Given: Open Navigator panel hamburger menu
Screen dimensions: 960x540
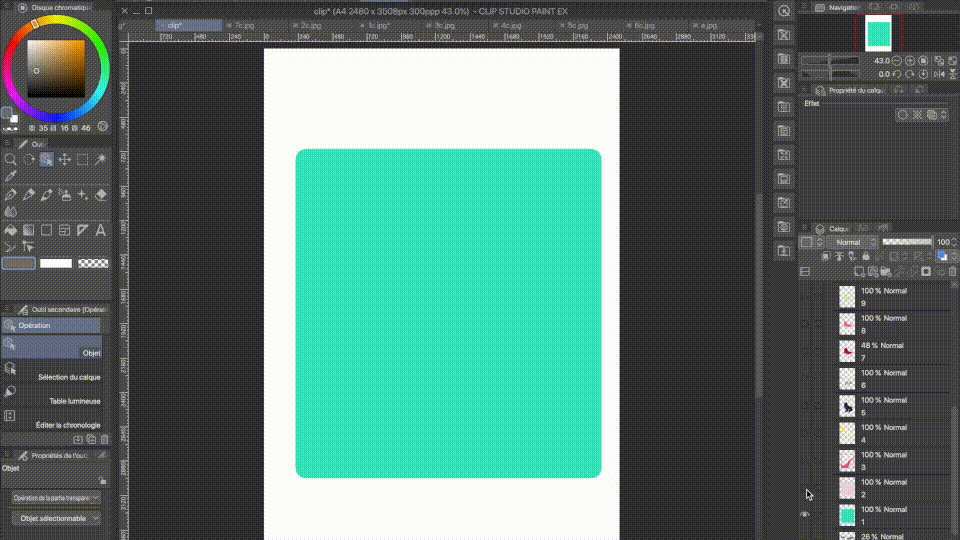Looking at the screenshot, I should tap(804, 7).
